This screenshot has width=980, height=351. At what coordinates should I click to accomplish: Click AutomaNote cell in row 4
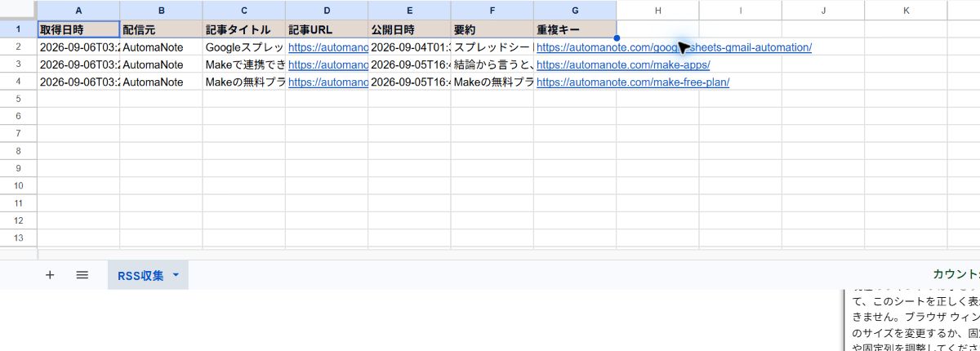coord(162,81)
